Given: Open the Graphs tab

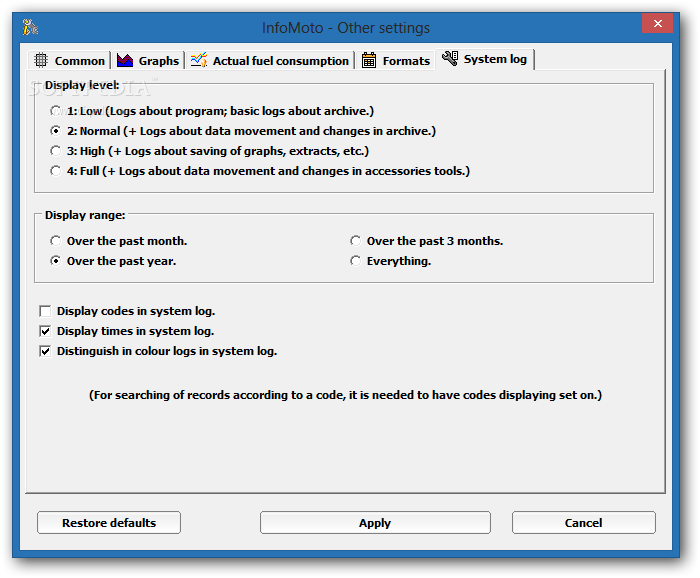Looking at the screenshot, I should [148, 60].
